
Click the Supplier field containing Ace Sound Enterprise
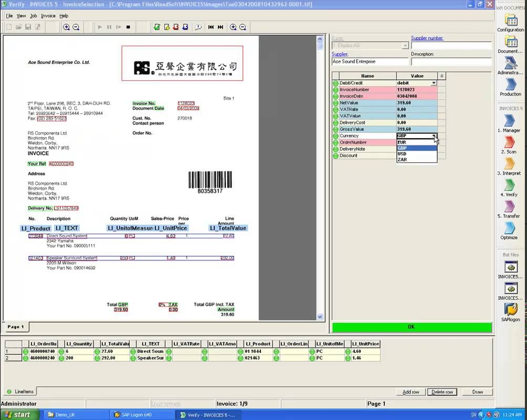(370, 61)
